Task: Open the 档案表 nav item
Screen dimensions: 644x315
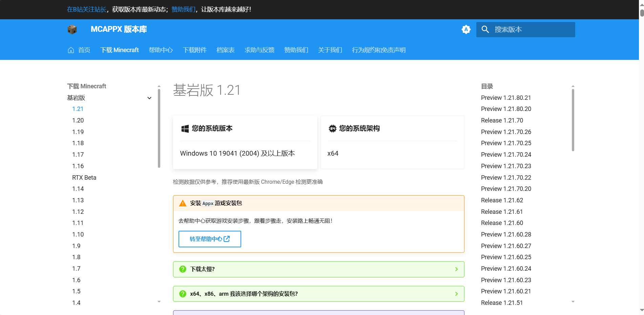Action: [226, 50]
